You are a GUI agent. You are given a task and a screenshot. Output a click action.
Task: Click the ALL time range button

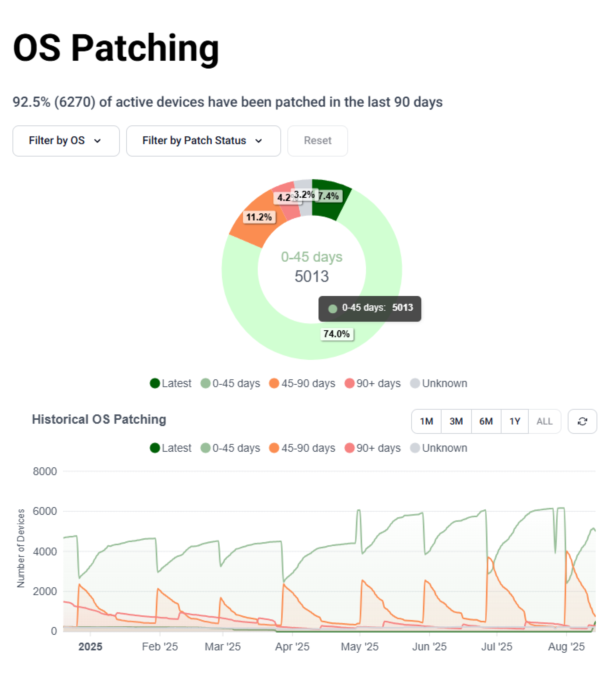click(x=544, y=421)
